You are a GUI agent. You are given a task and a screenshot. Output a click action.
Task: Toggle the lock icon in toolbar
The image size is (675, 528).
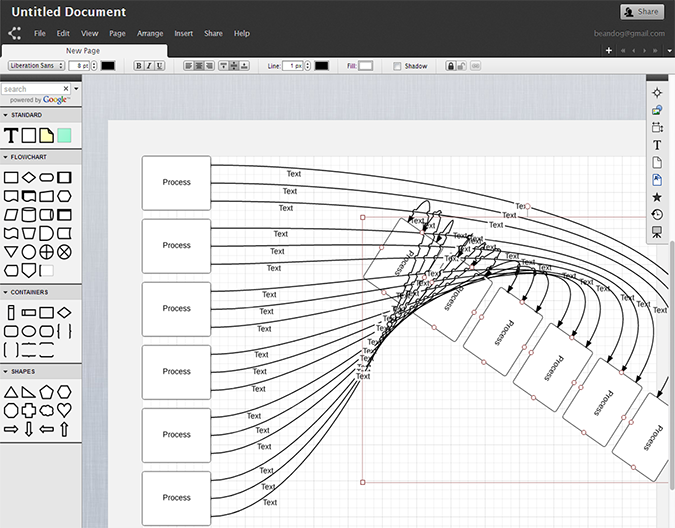pyautogui.click(x=451, y=66)
